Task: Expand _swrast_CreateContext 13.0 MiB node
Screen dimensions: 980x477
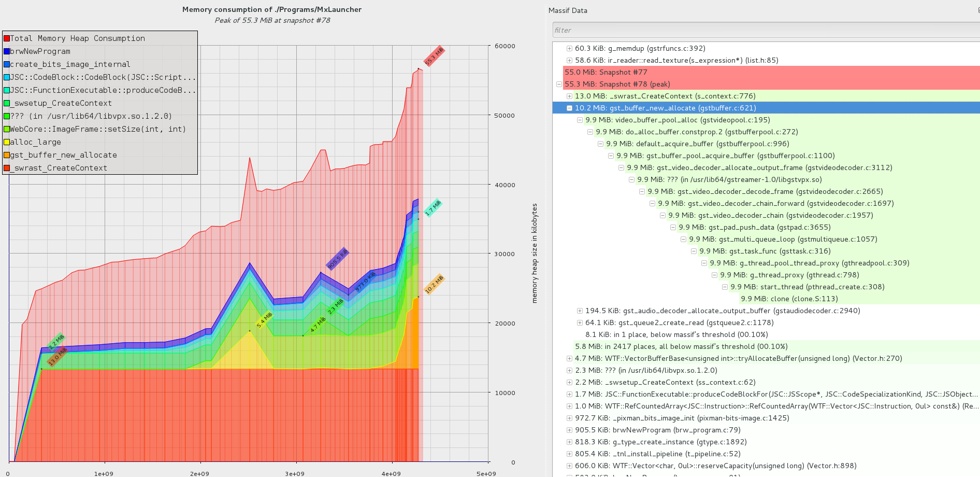Action: pyautogui.click(x=569, y=96)
